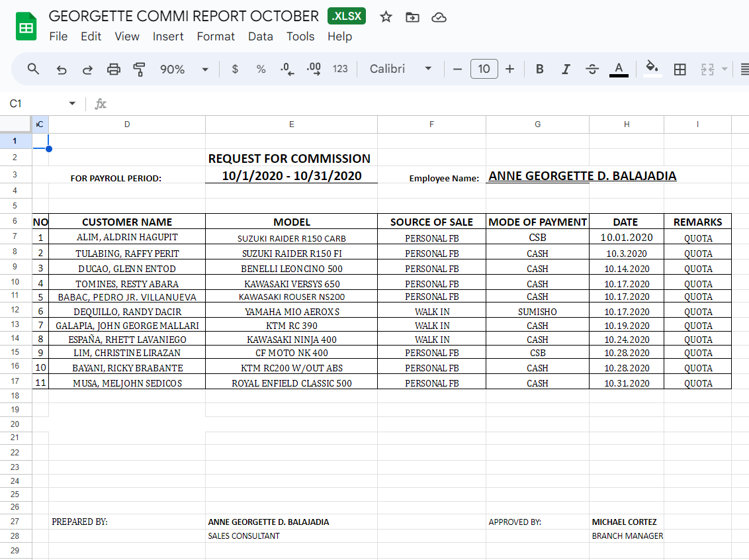Redo the last undone action

[87, 70]
